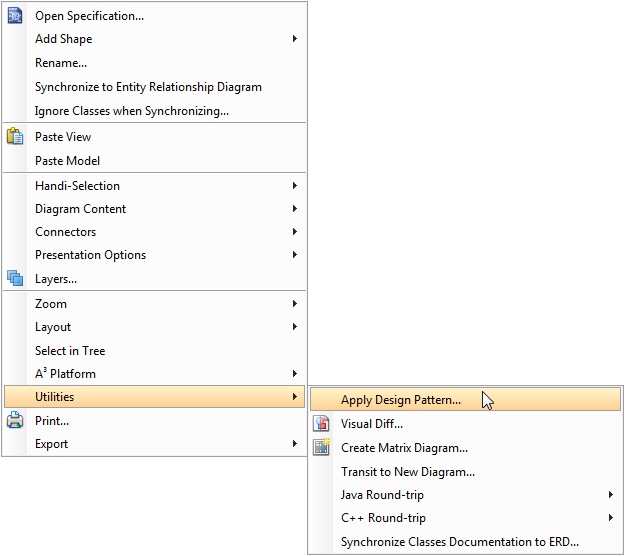The width and height of the screenshot is (625, 556).
Task: Expand the Export submenu arrow
Action: (x=295, y=444)
